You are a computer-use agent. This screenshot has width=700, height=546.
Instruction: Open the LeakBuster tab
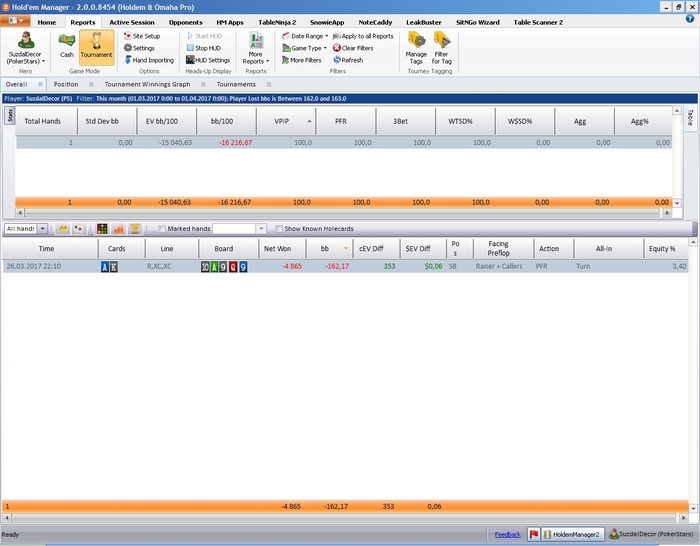click(x=423, y=22)
